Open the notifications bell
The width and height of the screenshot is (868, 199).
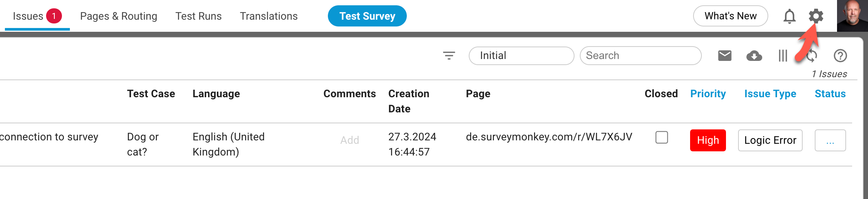(x=789, y=16)
